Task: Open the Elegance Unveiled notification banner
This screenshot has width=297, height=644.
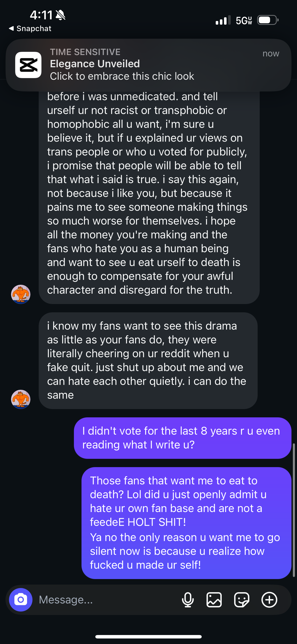Action: click(x=150, y=65)
